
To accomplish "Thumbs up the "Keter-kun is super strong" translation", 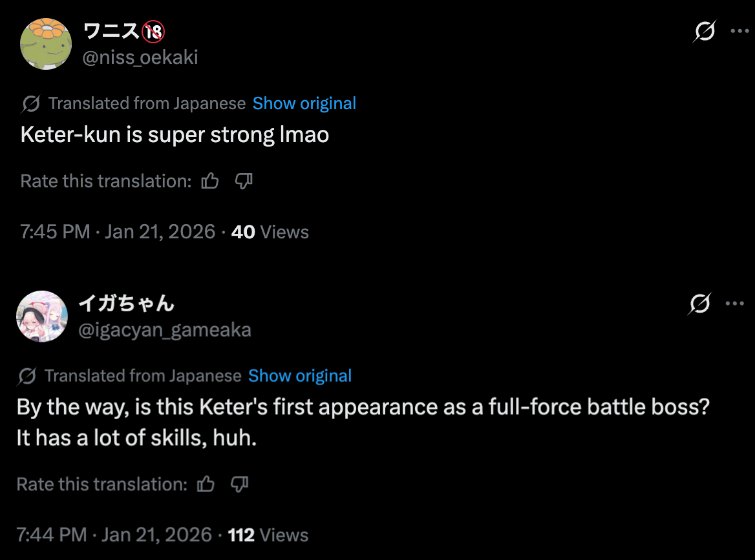I will click(x=210, y=181).
